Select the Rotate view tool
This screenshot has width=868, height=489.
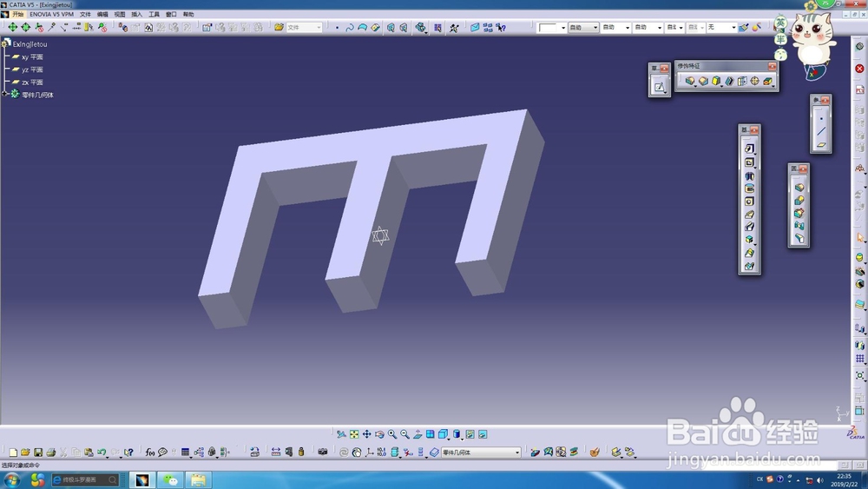(379, 434)
